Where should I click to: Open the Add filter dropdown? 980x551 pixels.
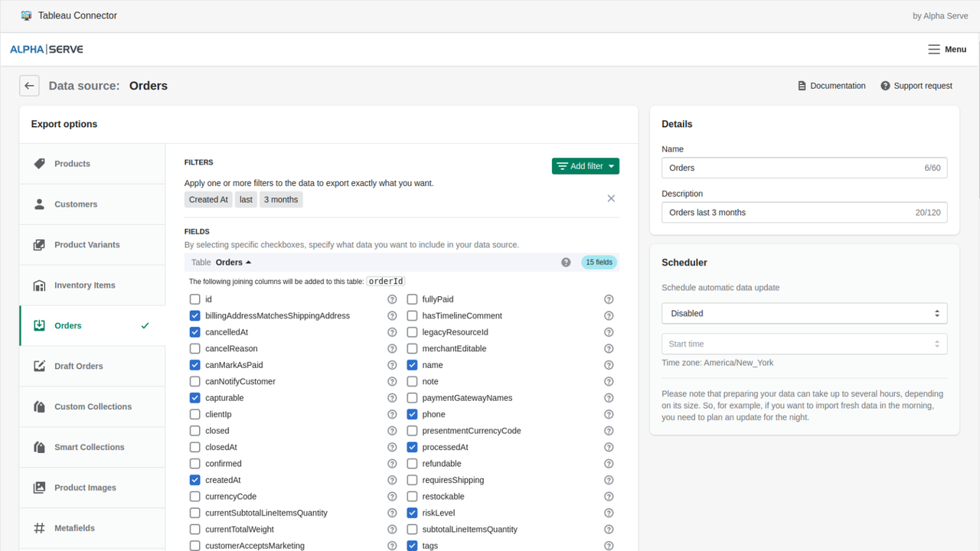[x=585, y=165]
